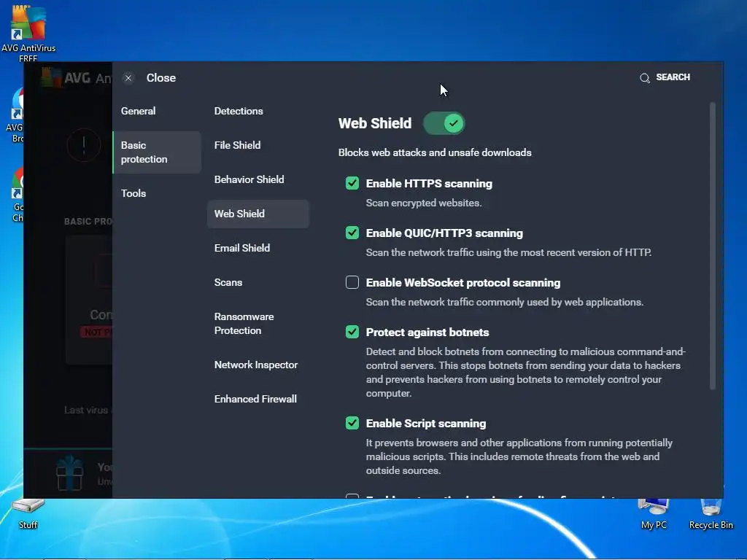
Task: Open Email Shield settings
Action: tap(242, 248)
